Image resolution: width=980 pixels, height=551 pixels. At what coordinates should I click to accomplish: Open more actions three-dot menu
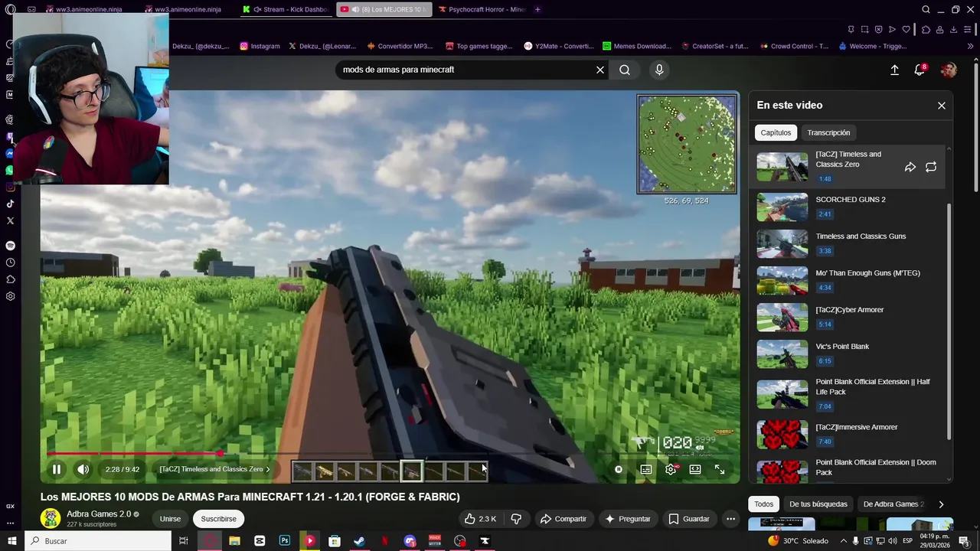[x=730, y=519]
